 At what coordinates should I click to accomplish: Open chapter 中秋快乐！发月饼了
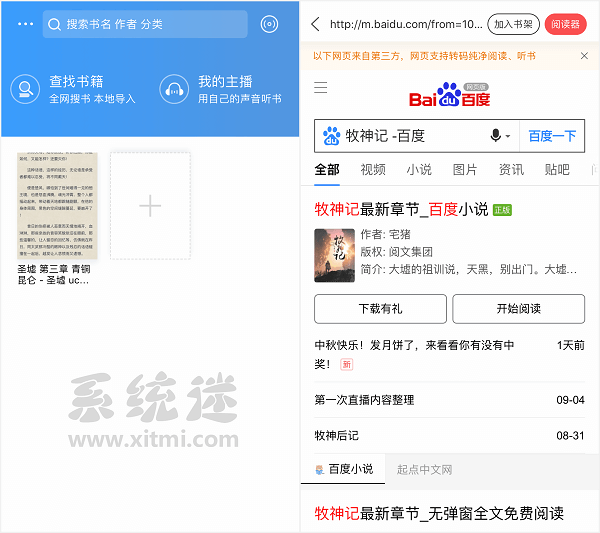[x=414, y=354]
